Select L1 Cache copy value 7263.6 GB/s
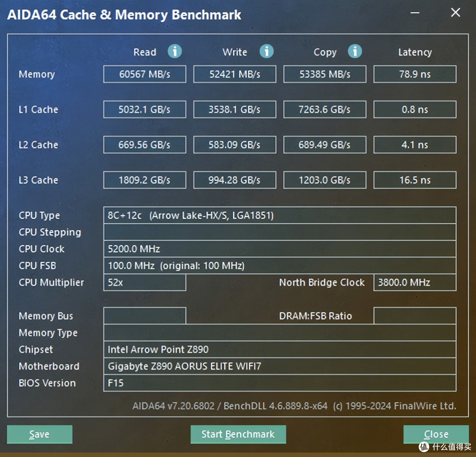 pos(325,110)
